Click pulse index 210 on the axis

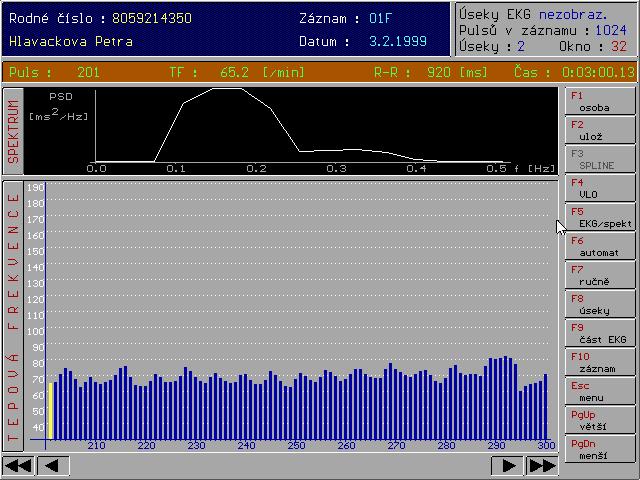(x=97, y=445)
